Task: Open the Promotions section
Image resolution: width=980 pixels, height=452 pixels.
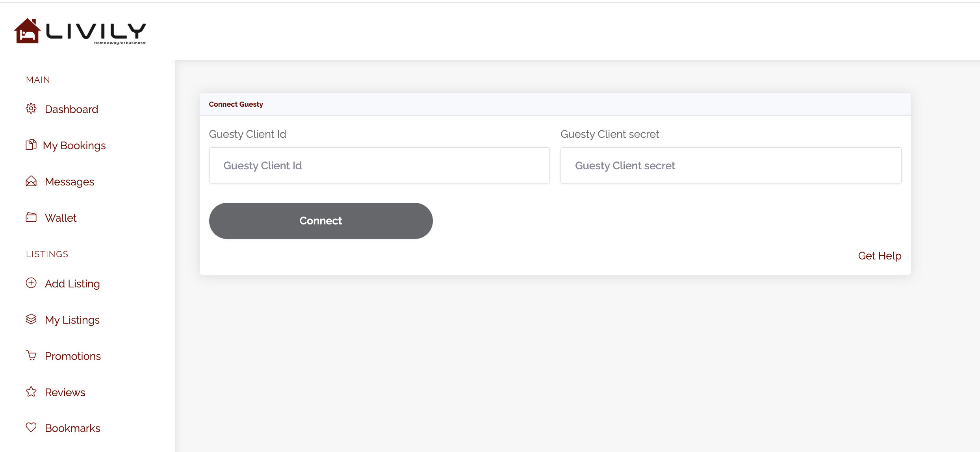Action: [73, 356]
